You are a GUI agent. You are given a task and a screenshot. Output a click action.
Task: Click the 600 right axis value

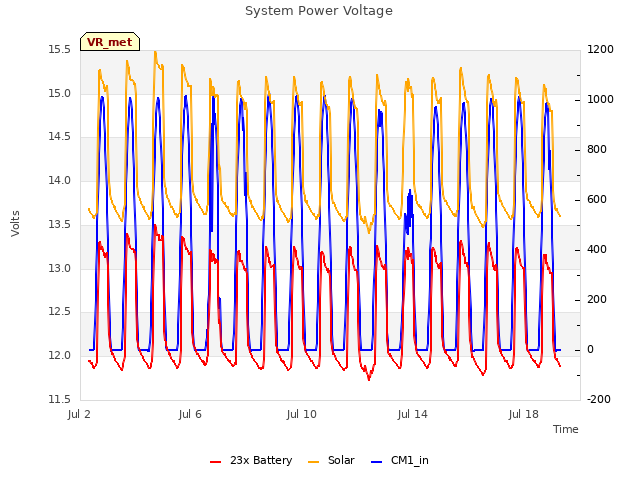(x=597, y=200)
